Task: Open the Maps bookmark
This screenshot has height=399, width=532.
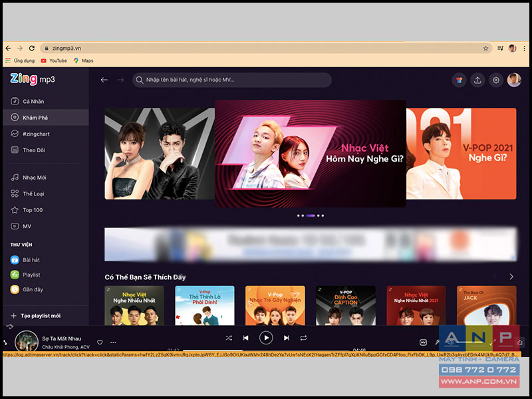Action: coord(84,61)
